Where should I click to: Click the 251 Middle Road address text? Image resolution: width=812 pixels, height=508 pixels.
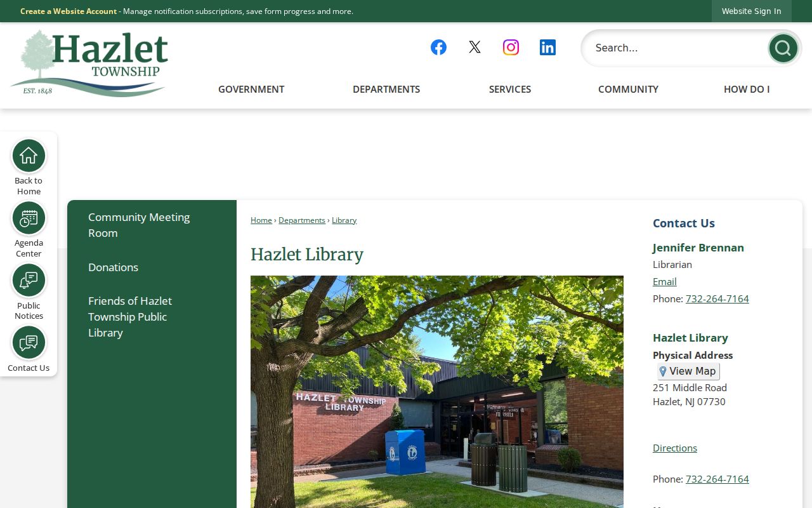click(690, 388)
